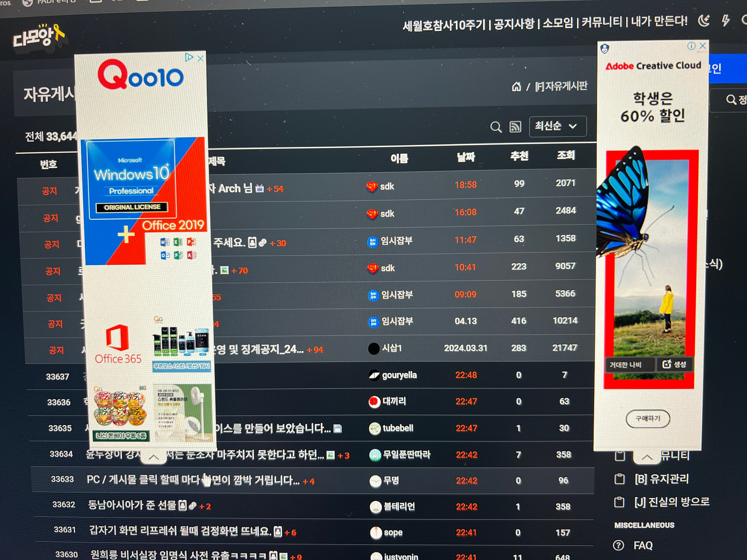The image size is (747, 560).
Task: Open the cup noodle product ad
Action: point(121,414)
